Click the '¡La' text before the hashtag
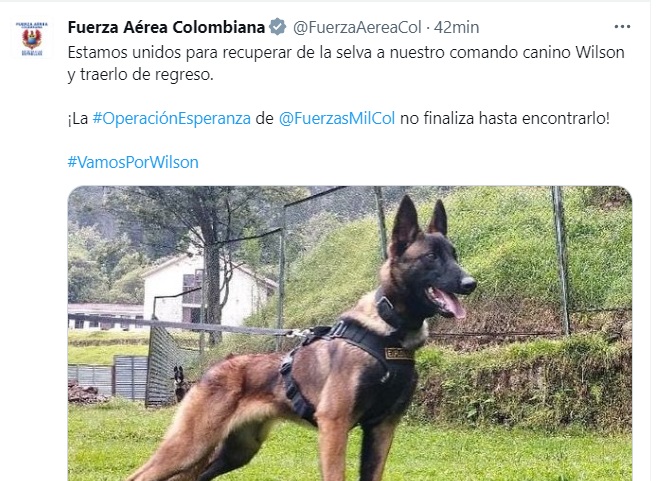Screen dimensions: 657x481 (78, 119)
